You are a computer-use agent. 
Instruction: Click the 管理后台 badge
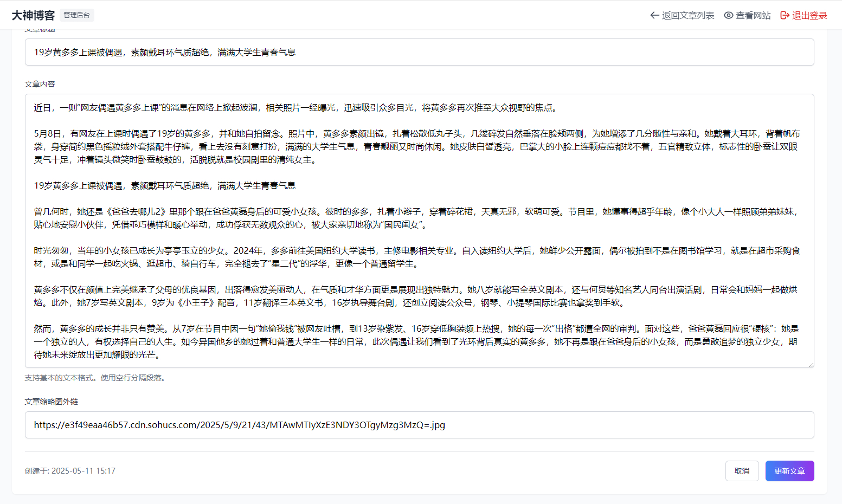pyautogui.click(x=76, y=15)
